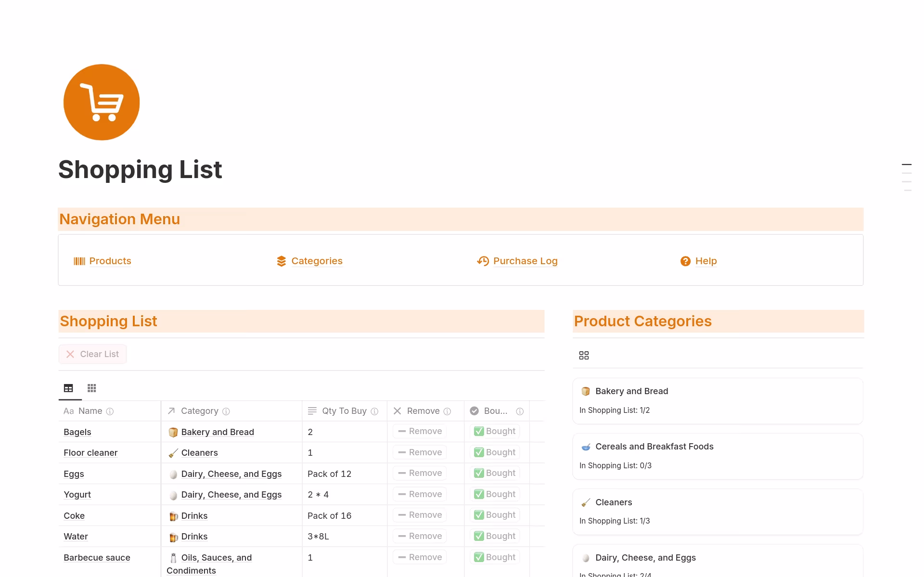Open the Bought column header menu
The height and width of the screenshot is (577, 924).
point(495,411)
